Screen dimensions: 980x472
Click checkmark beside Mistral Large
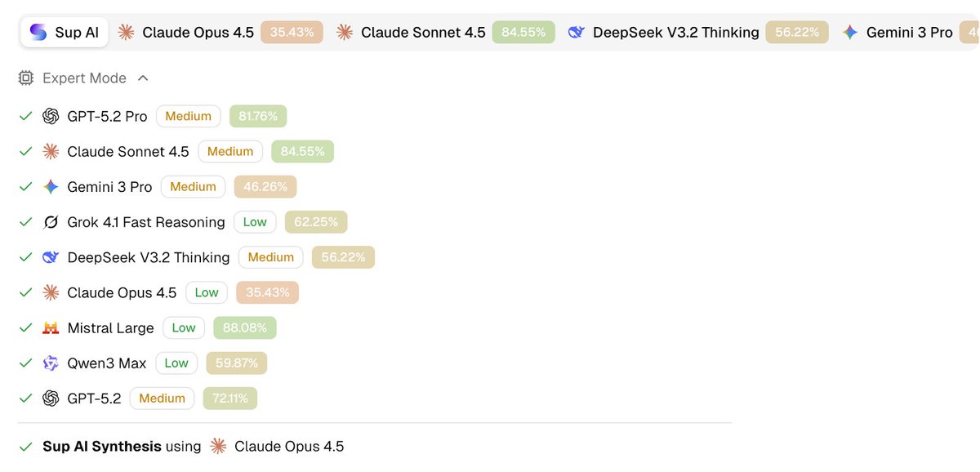tap(26, 328)
